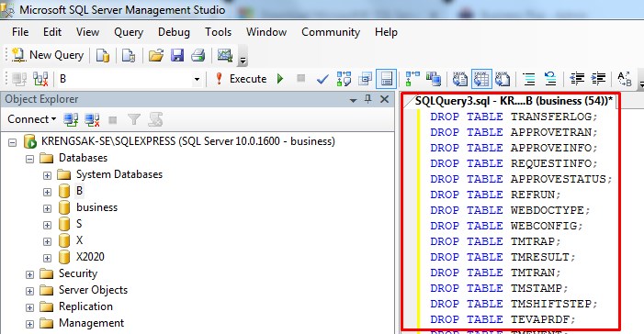Comment out the selected lines
Image resolution: width=644 pixels, height=334 pixels.
pyautogui.click(x=529, y=79)
